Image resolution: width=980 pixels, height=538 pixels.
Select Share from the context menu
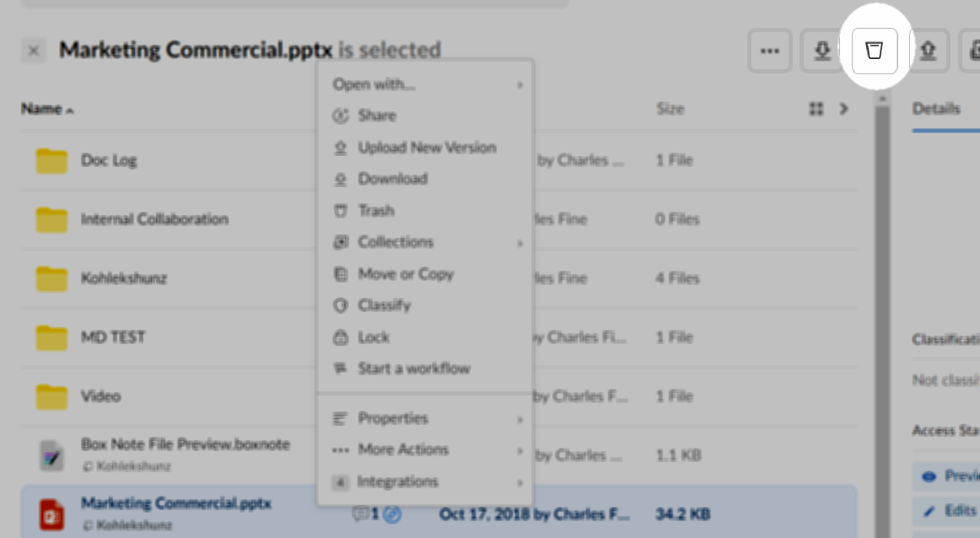[376, 116]
